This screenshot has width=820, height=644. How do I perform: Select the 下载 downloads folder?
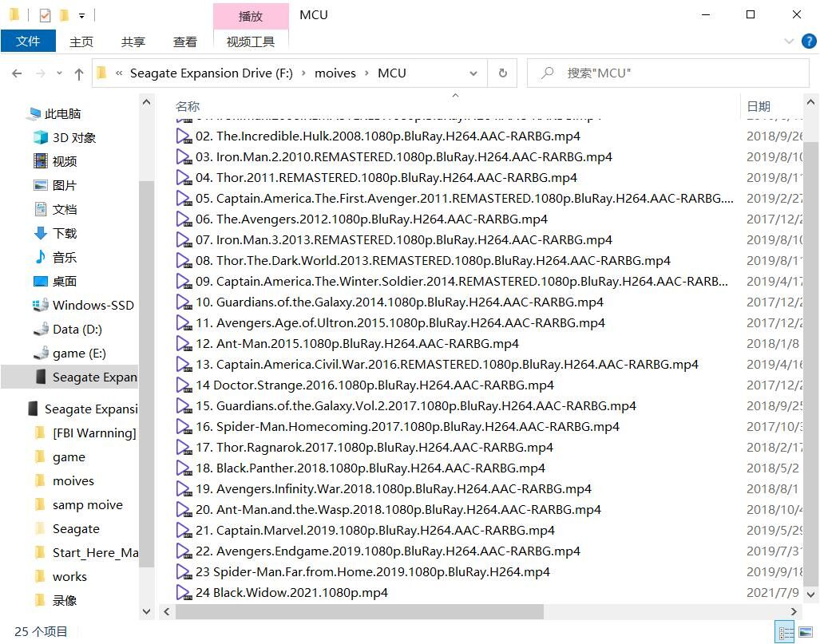[64, 233]
